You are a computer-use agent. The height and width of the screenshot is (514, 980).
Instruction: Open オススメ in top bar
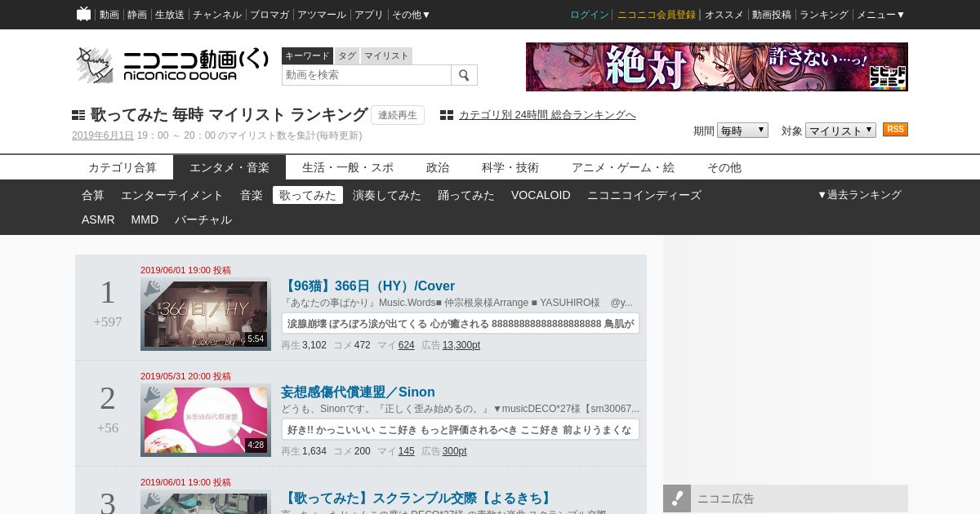(x=724, y=15)
